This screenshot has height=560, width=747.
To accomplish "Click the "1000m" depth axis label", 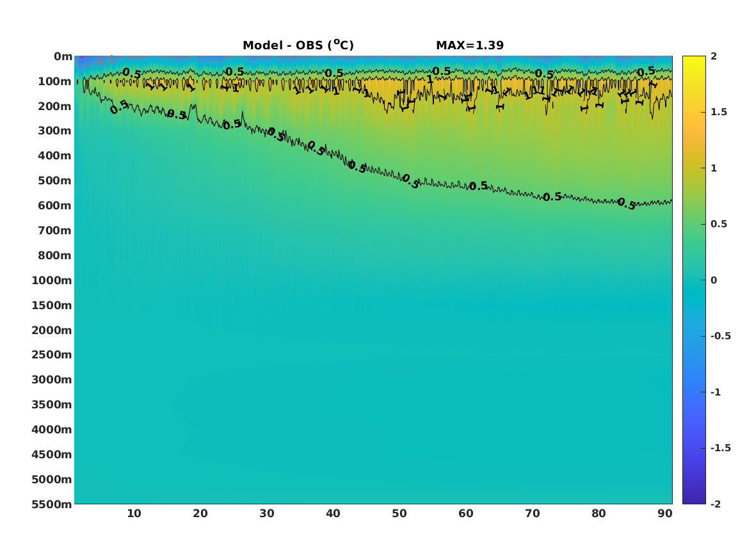I will pos(52,280).
